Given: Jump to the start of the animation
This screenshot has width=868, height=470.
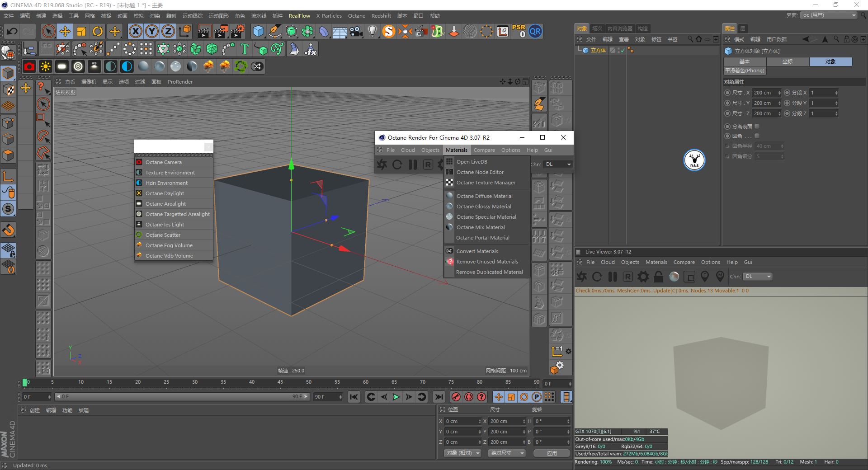Looking at the screenshot, I should click(354, 397).
